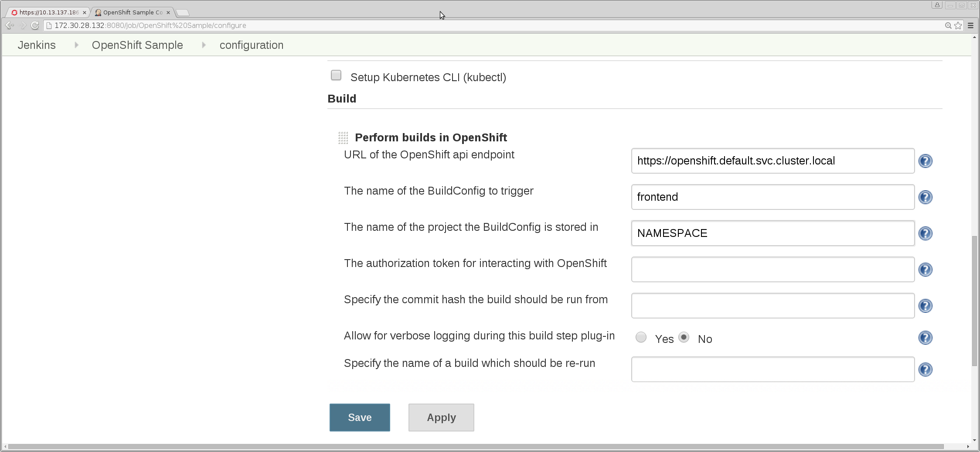Focus the authorization token input field

pos(772,270)
